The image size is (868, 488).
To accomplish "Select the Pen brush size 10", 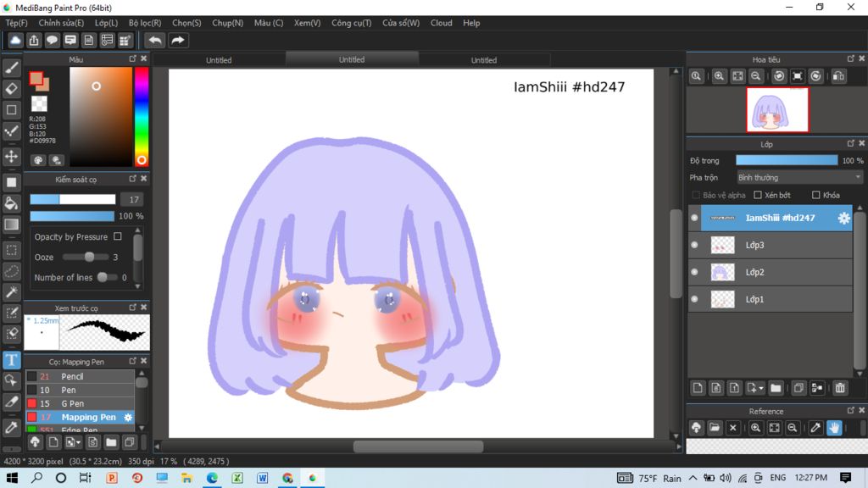I will (80, 390).
